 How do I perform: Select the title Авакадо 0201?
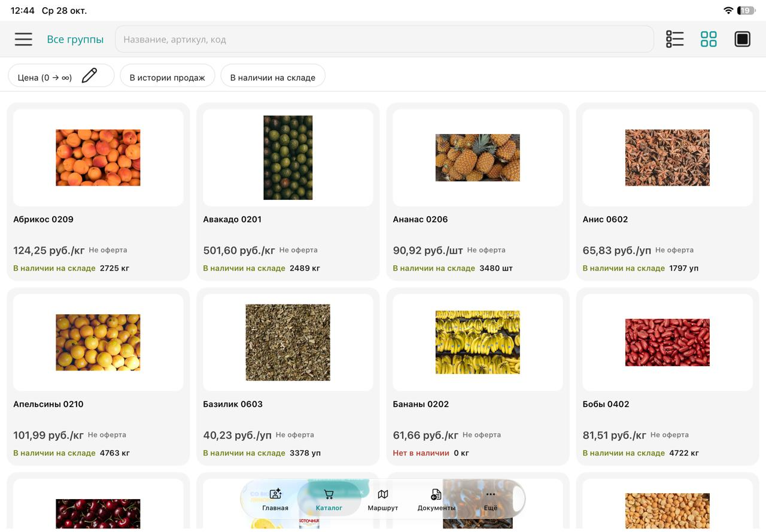[x=232, y=219]
